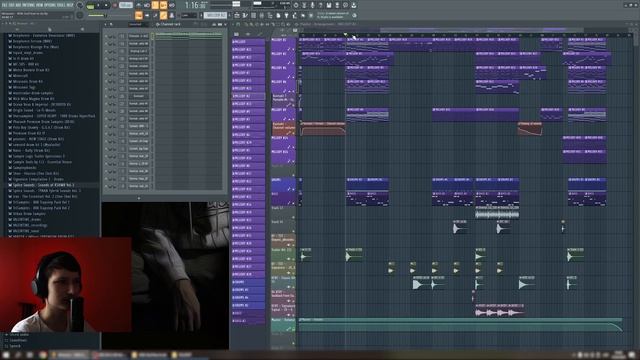Open the playlist options menu arrow
This screenshot has width=640, height=360.
click(233, 24)
